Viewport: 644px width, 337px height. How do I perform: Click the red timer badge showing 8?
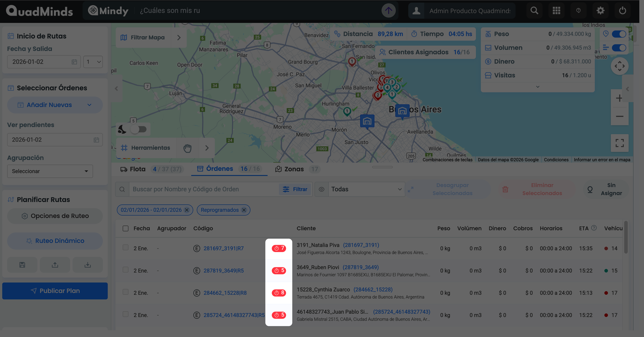click(x=279, y=293)
